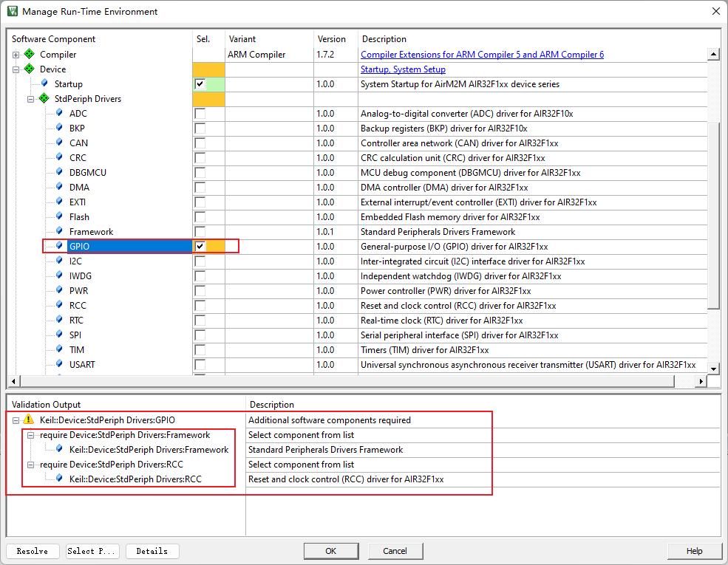Click the blue component icon next to Startup
This screenshot has height=565, width=728.
tap(45, 84)
